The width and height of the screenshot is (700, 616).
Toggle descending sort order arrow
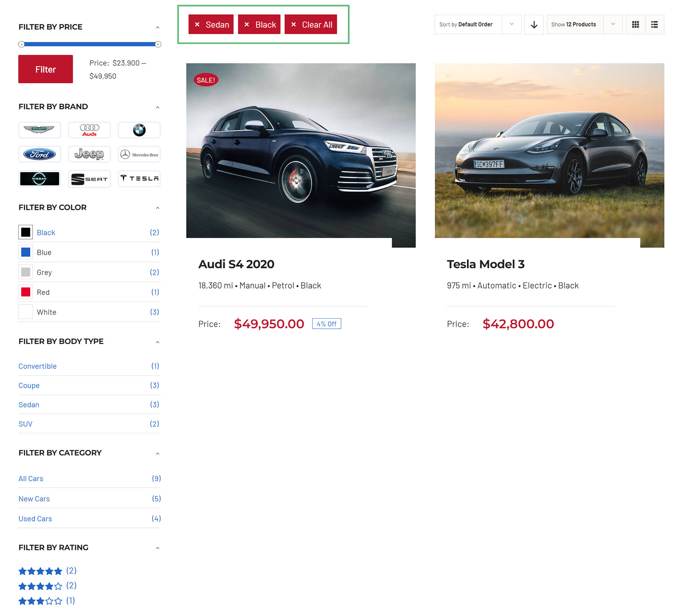tap(534, 24)
